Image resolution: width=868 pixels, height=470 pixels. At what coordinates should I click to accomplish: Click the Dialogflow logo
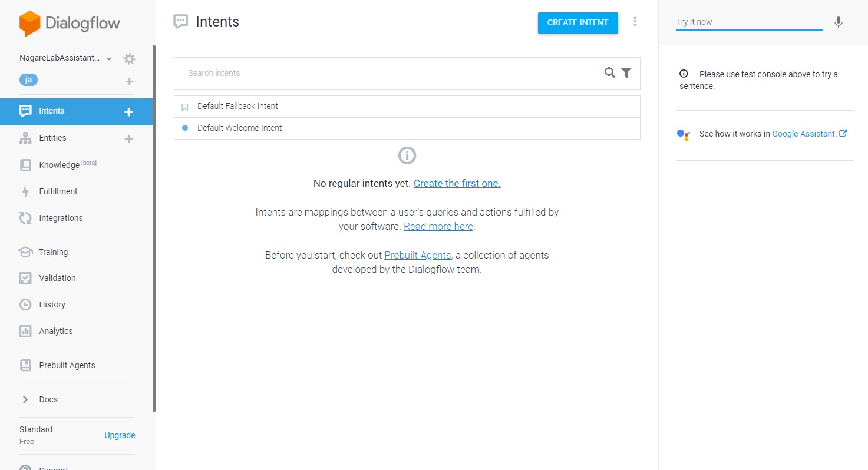(x=70, y=24)
